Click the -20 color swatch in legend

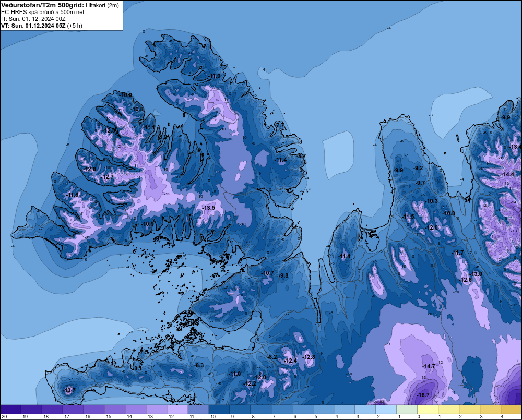(x=10, y=409)
